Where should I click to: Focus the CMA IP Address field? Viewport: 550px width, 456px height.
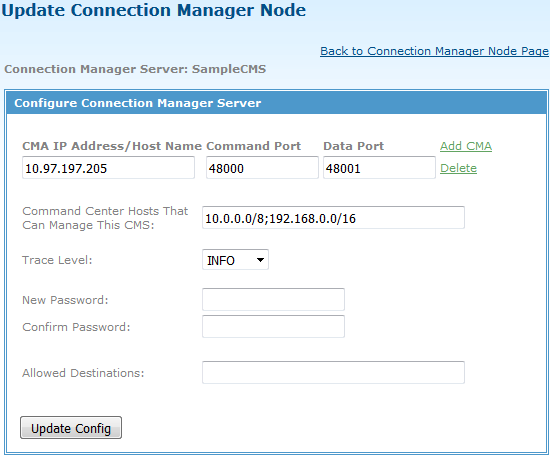coord(108,168)
